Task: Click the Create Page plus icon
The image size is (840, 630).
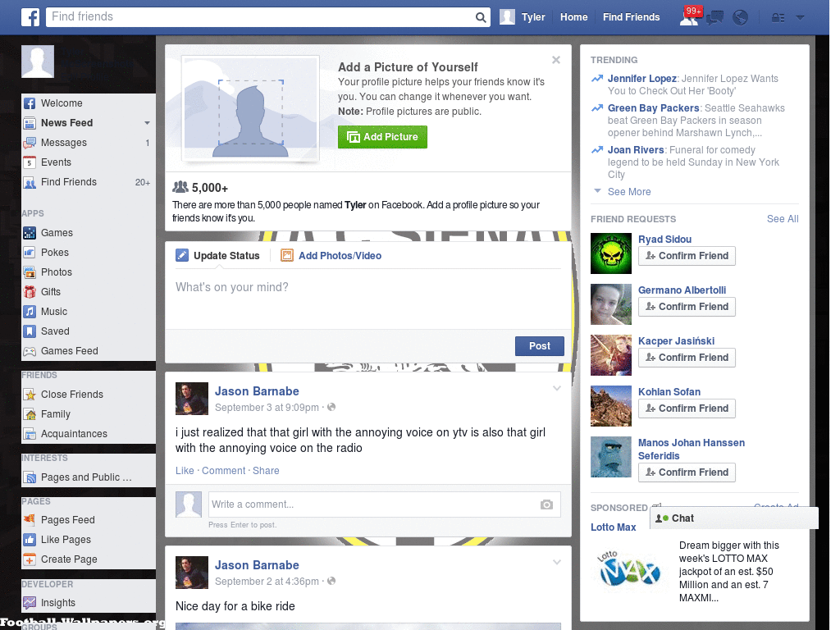Action: [30, 559]
